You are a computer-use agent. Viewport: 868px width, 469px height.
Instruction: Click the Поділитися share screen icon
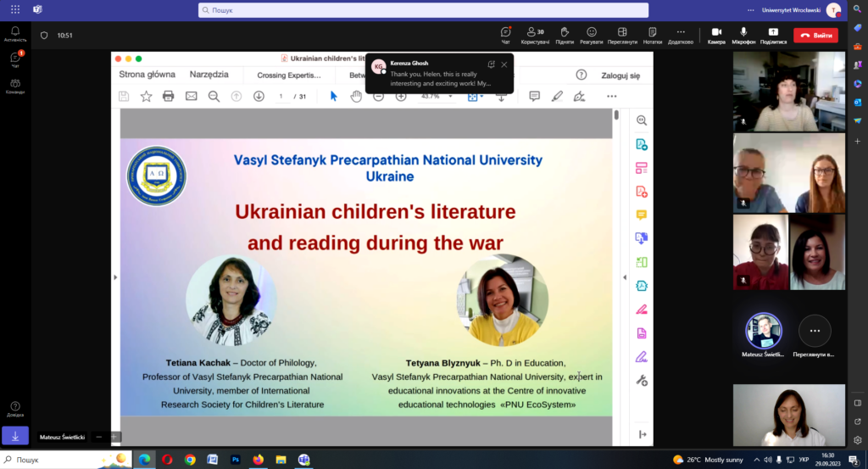pos(773,34)
